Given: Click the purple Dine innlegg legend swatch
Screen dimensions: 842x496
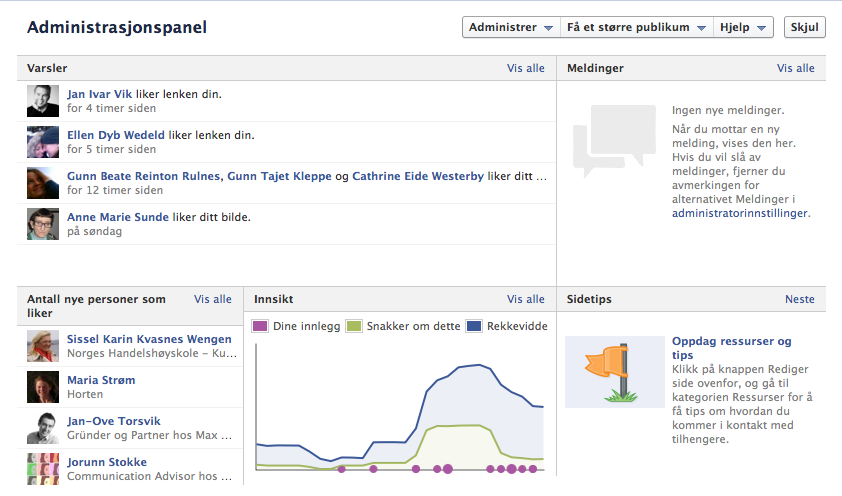Looking at the screenshot, I should pos(261,326).
